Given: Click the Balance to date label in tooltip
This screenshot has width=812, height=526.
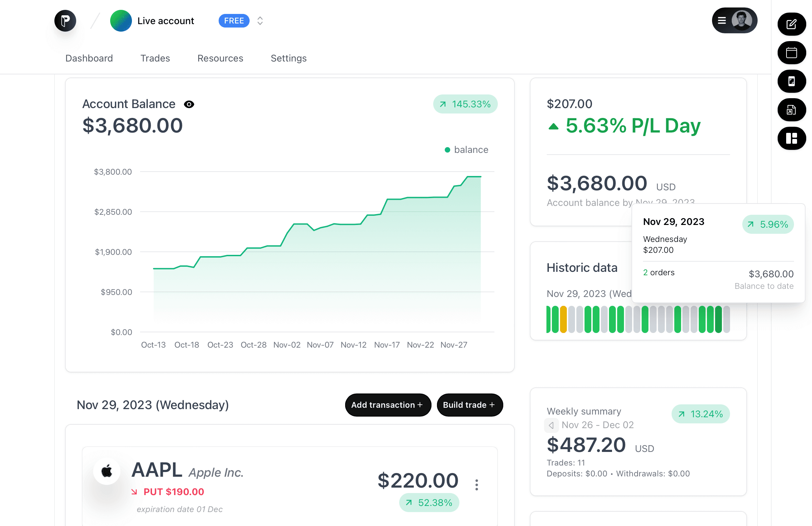Looking at the screenshot, I should (x=764, y=286).
